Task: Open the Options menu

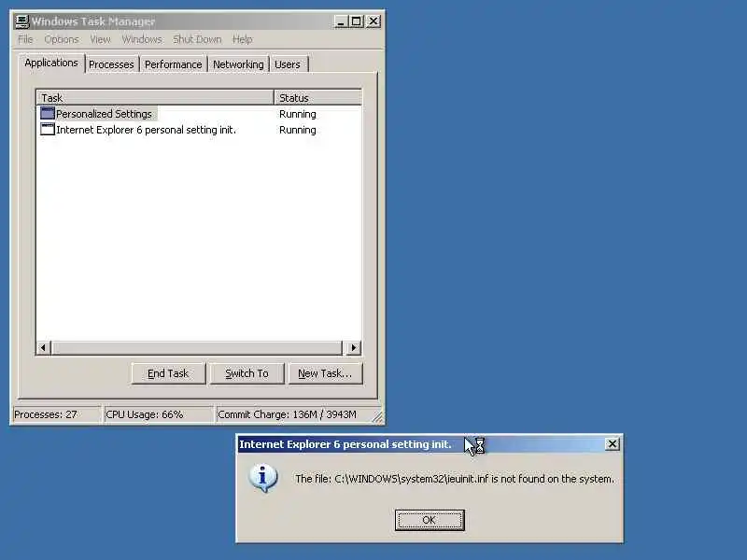Action: 62,39
